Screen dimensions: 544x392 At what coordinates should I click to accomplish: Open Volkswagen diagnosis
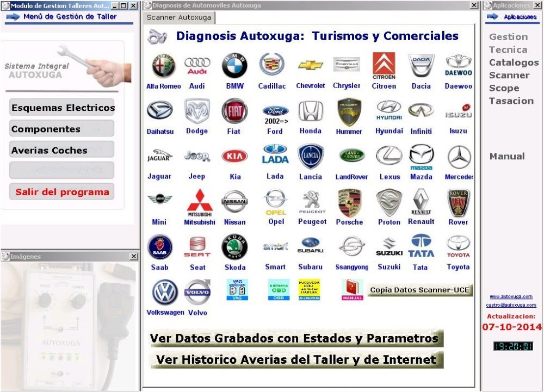(164, 292)
